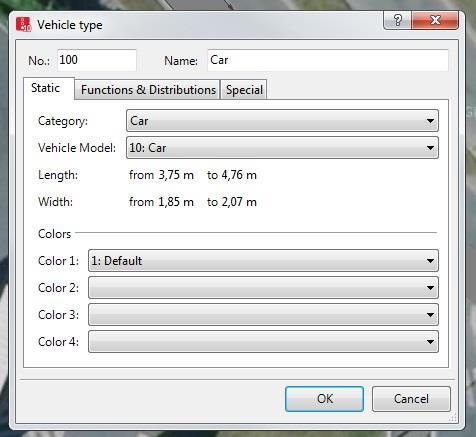Viewport: 476px width, 437px height.
Task: Click the question mark help button
Action: 398,21
